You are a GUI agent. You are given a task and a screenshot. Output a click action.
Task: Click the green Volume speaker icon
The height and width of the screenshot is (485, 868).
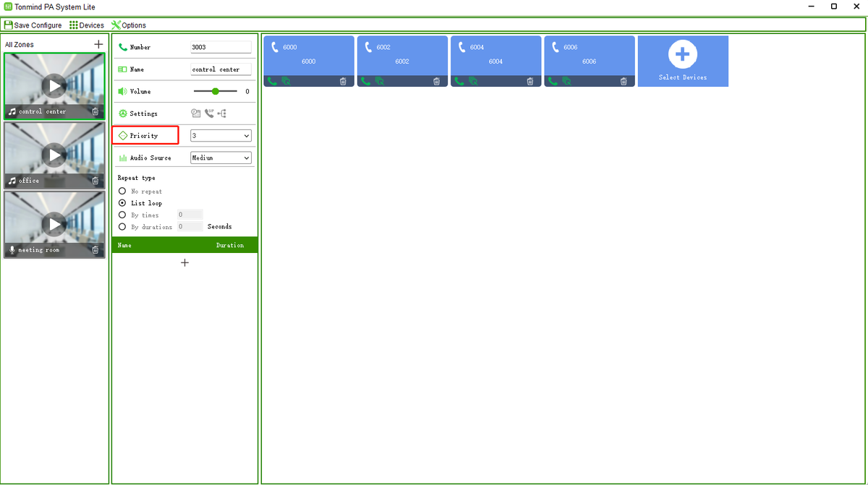(123, 91)
